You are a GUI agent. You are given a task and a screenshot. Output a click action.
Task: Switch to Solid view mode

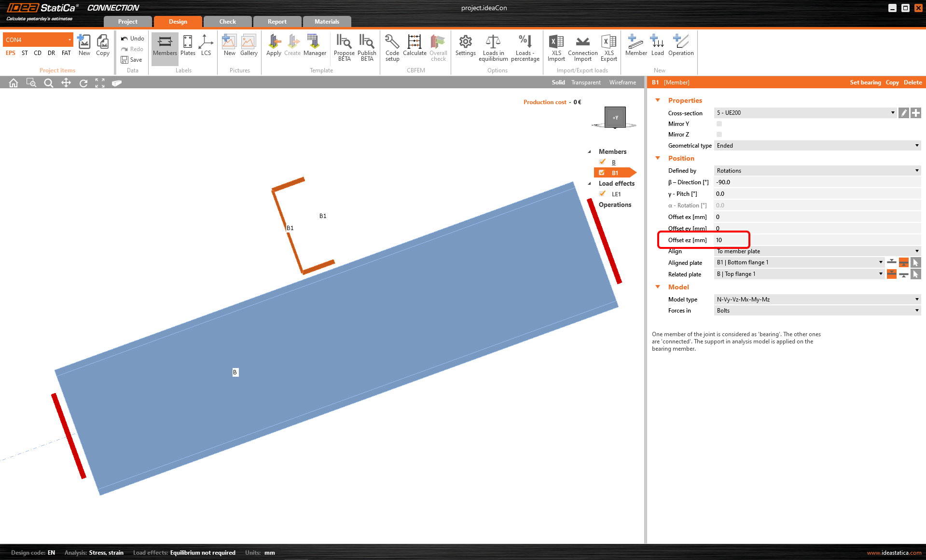click(558, 82)
